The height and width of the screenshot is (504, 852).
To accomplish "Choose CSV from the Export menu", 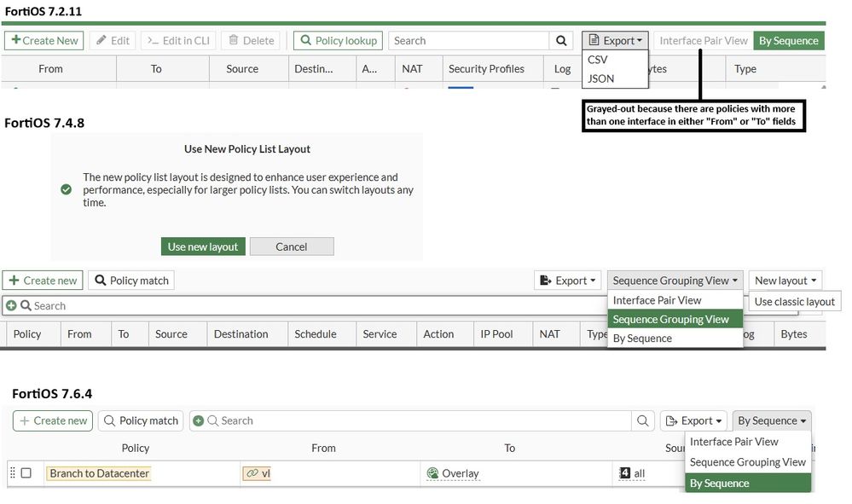I will pyautogui.click(x=598, y=60).
